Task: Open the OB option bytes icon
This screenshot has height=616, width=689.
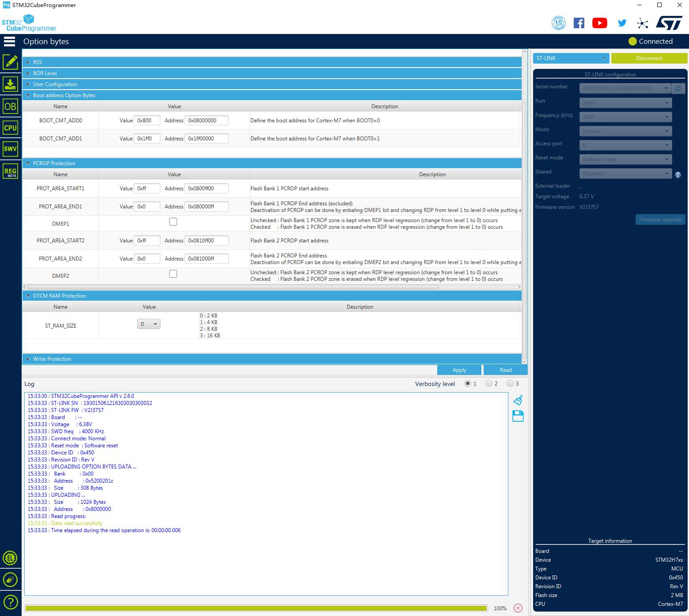Action: click(10, 106)
